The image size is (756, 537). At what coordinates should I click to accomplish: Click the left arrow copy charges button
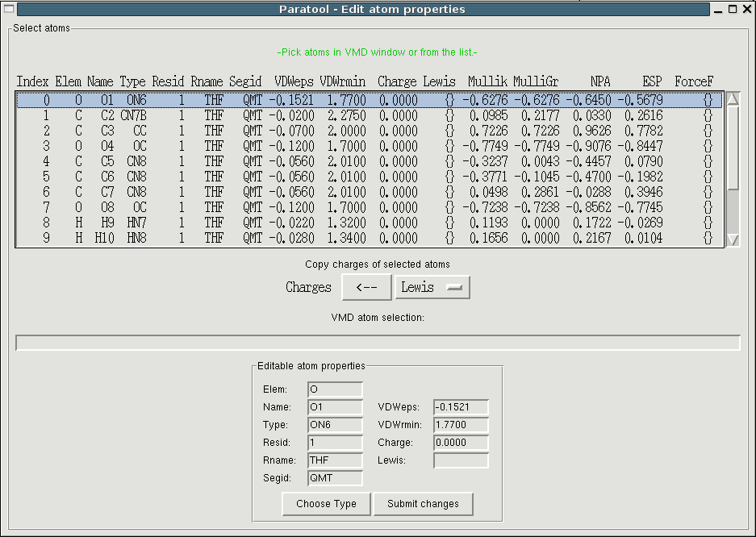(x=366, y=287)
